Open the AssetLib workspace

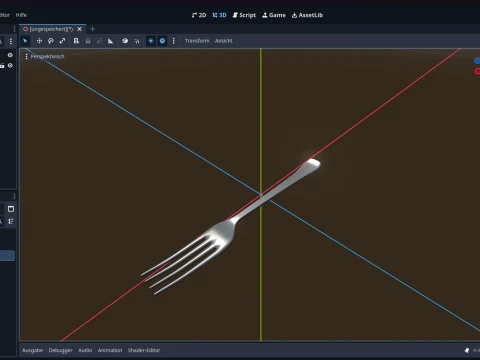click(307, 15)
